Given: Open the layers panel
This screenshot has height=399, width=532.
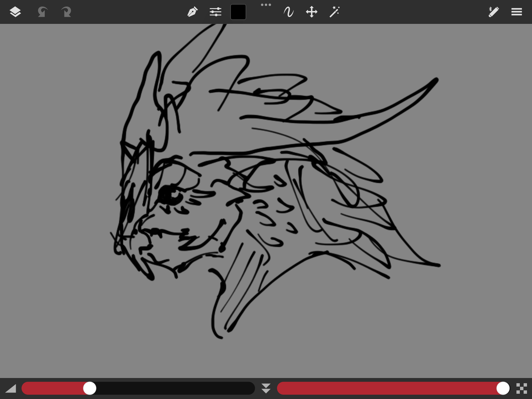Looking at the screenshot, I should 15,12.
